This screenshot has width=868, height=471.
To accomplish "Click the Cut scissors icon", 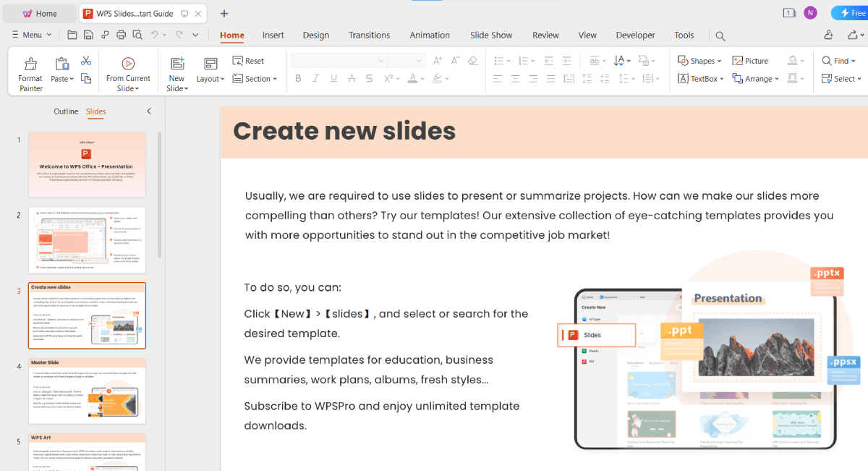I will coord(86,61).
